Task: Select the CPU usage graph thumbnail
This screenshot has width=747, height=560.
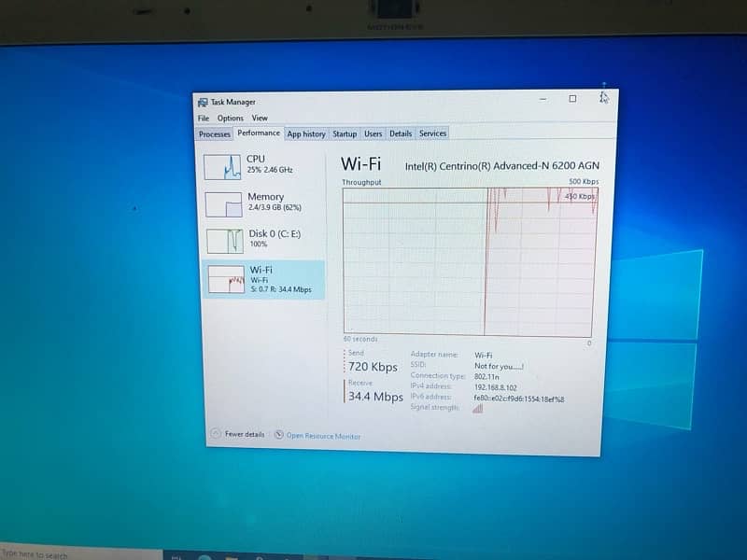Action: (223, 166)
